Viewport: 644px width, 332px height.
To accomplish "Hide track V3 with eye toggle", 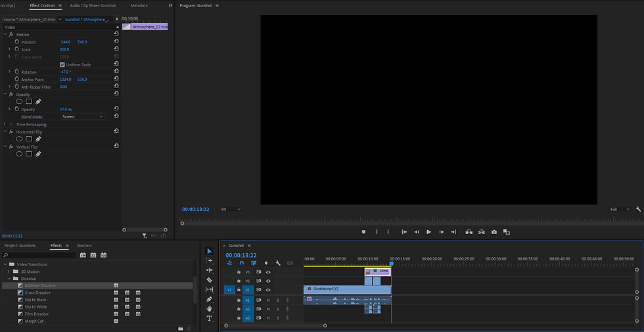I will coord(268,272).
